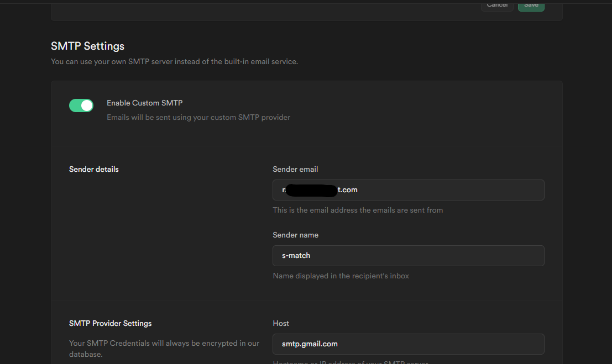Click the Host field containing smtp.gmail.com
This screenshot has width=612, height=364.
coord(408,344)
